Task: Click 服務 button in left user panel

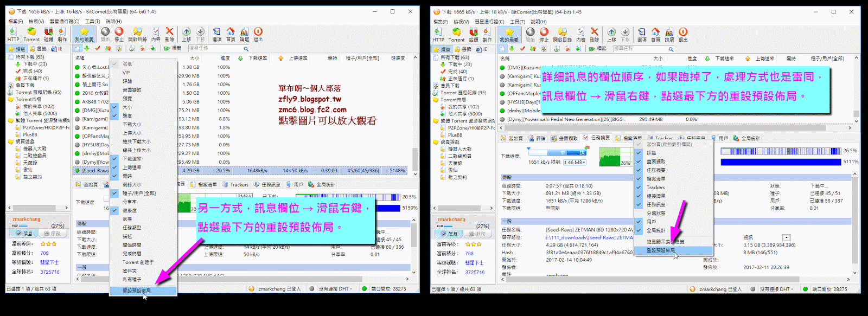Action: [x=52, y=234]
